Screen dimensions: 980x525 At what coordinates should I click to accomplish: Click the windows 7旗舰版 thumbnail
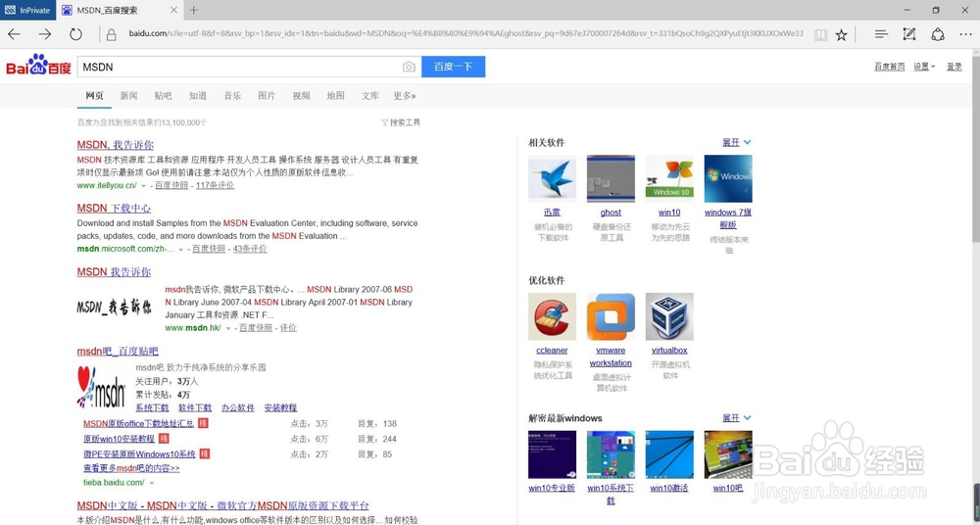[x=728, y=178]
